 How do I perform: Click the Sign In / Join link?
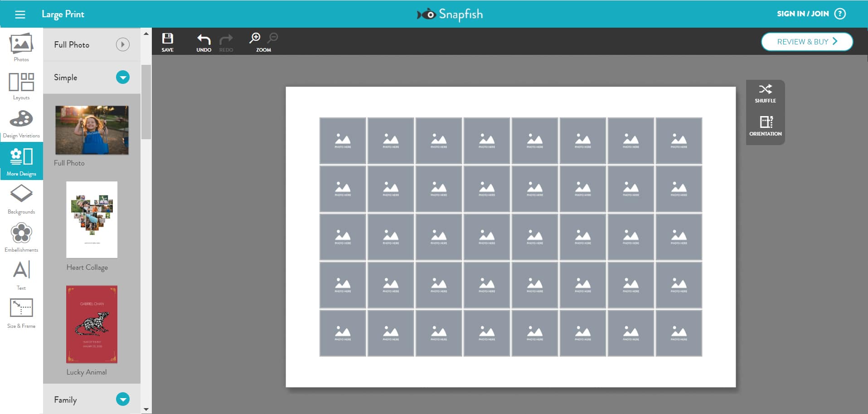(x=802, y=14)
